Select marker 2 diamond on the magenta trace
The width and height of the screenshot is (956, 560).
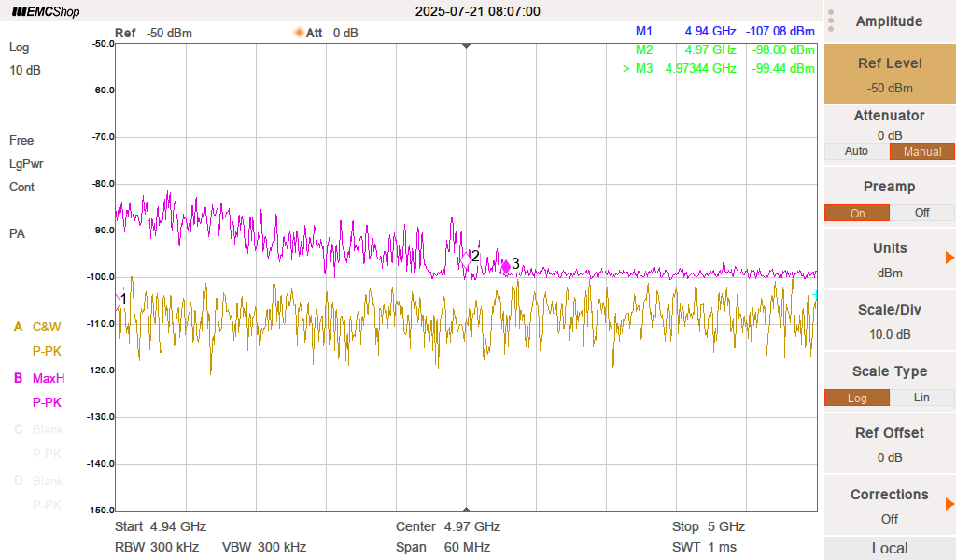pos(468,256)
